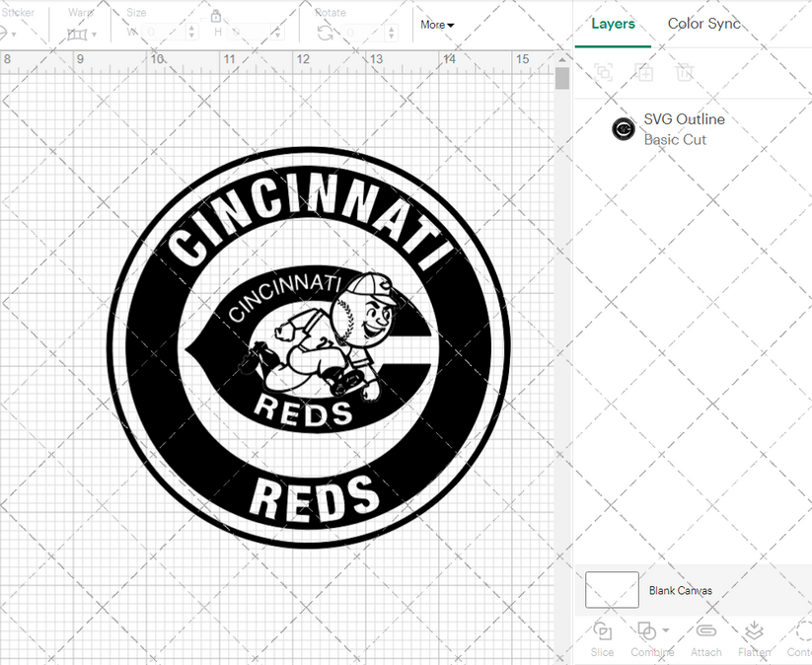
Task: Click the Warp tool icon
Action: 75,32
